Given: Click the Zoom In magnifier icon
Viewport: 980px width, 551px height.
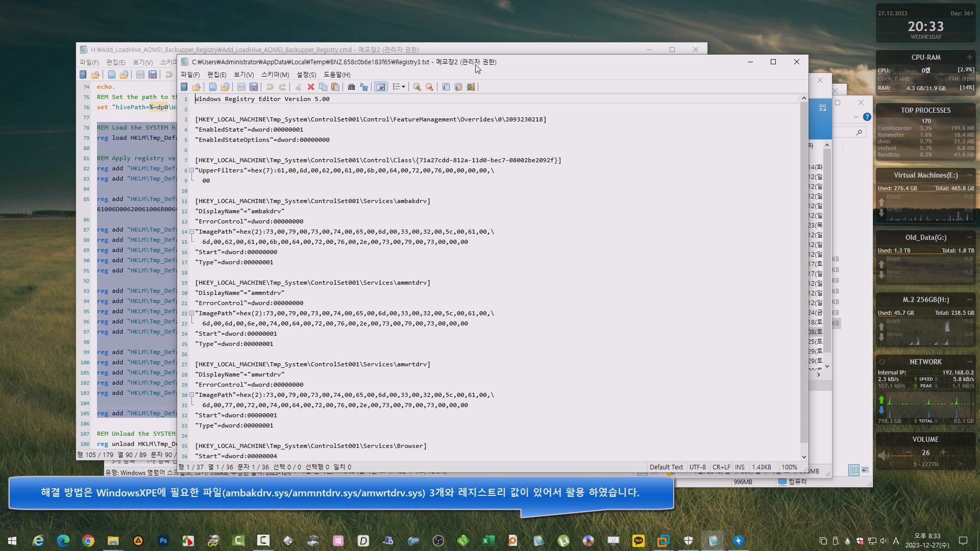Looking at the screenshot, I should (x=417, y=87).
